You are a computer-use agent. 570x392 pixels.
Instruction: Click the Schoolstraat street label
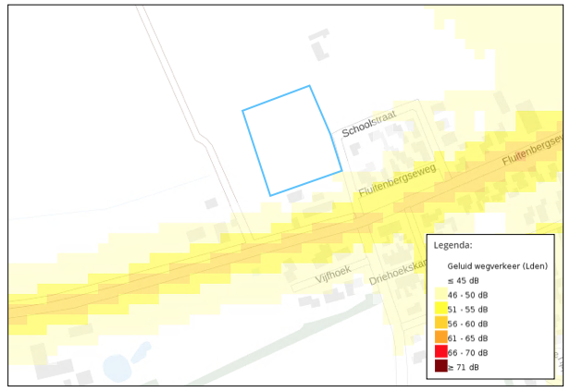coord(368,122)
